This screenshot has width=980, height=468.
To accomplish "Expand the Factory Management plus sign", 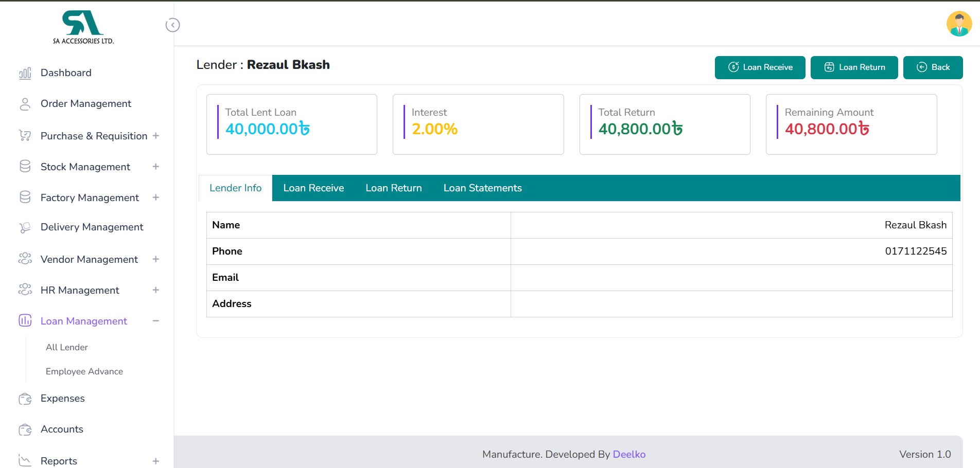I will pyautogui.click(x=155, y=197).
